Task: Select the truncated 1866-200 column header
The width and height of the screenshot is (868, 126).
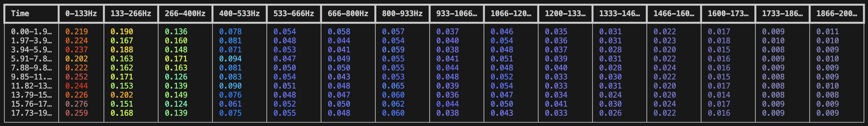Action: 837,14
